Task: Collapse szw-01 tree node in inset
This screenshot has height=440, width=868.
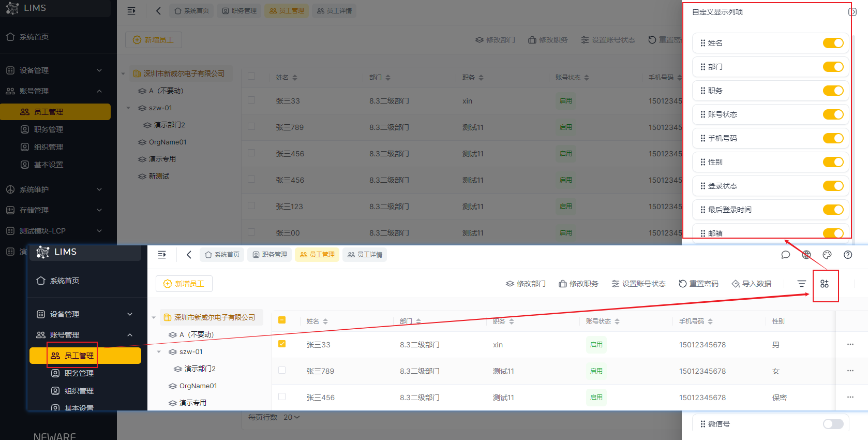Action: (x=159, y=352)
